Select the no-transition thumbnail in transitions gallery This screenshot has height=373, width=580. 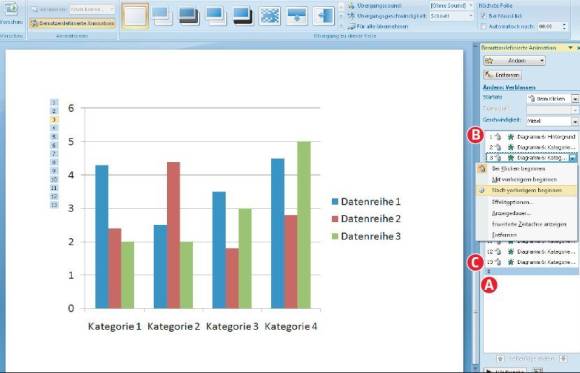[135, 16]
